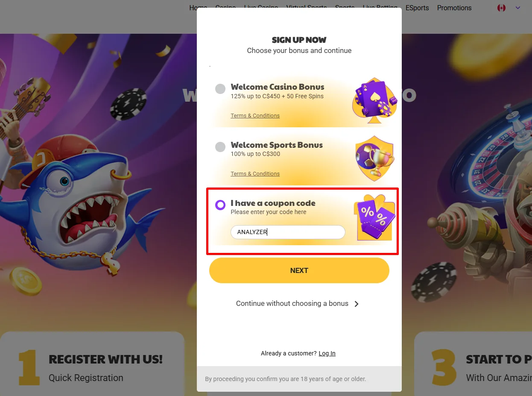The height and width of the screenshot is (396, 532).
Task: Open Casino Bonus Terms & Conditions
Action: [255, 116]
